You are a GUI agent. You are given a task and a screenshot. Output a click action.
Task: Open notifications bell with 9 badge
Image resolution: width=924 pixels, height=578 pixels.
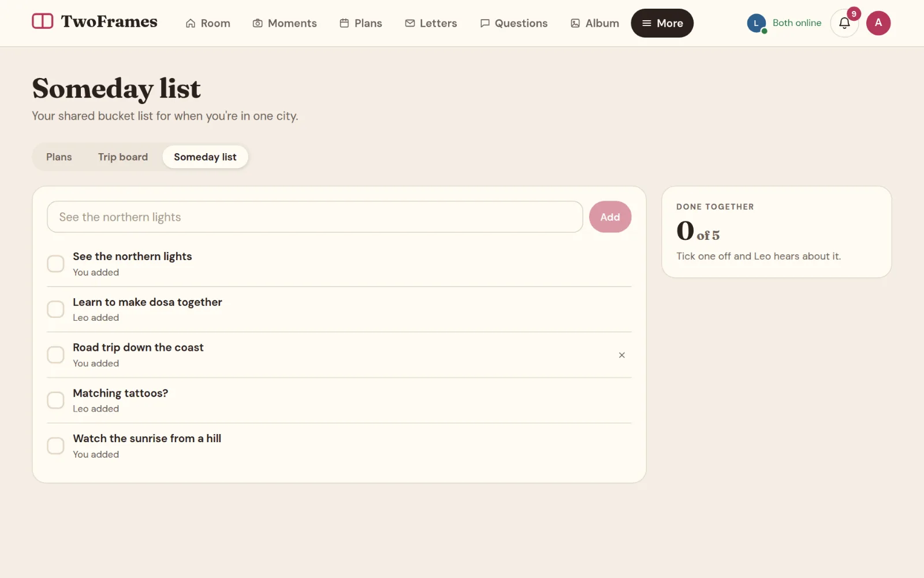(844, 23)
